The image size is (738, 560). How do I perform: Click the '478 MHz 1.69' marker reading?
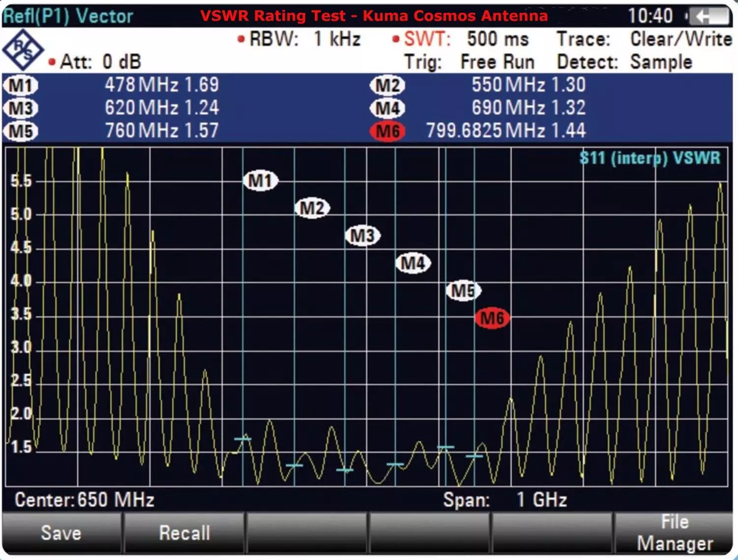pos(162,85)
